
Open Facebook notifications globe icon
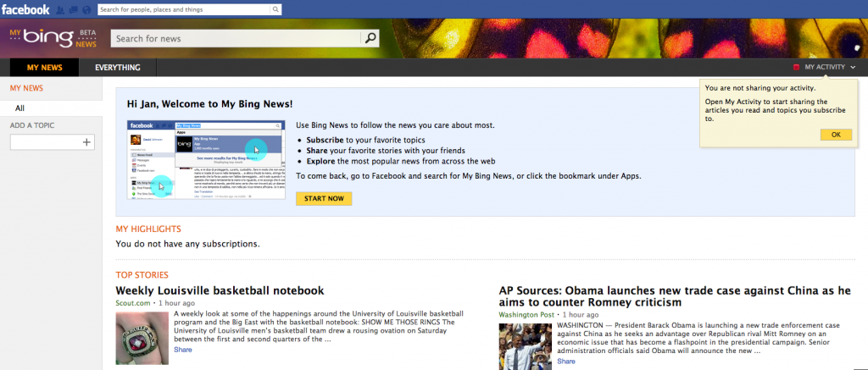pyautogui.click(x=86, y=10)
